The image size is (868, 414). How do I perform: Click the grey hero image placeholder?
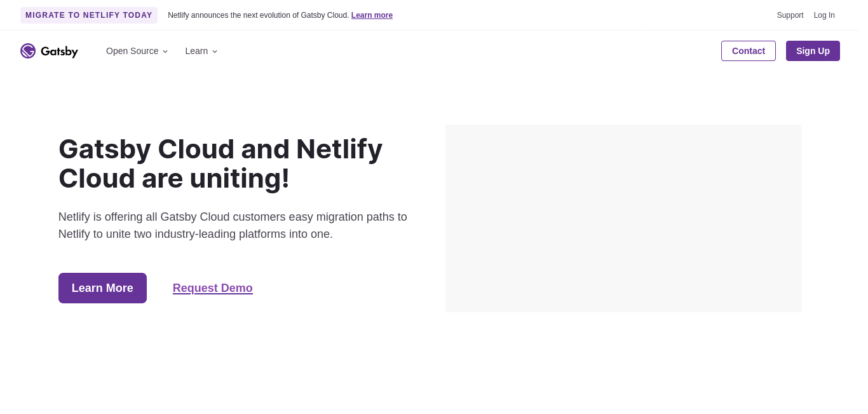click(623, 218)
